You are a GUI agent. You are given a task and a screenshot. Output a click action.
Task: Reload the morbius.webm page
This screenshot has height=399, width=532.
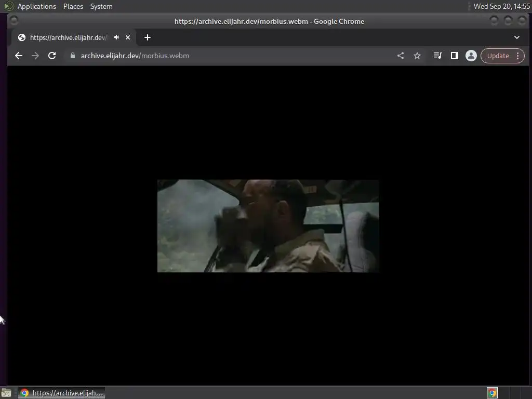(52, 56)
